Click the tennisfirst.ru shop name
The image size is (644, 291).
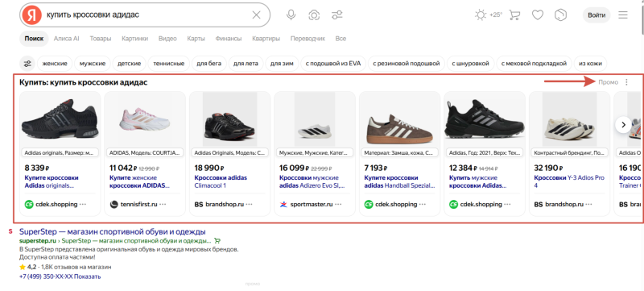(x=138, y=204)
